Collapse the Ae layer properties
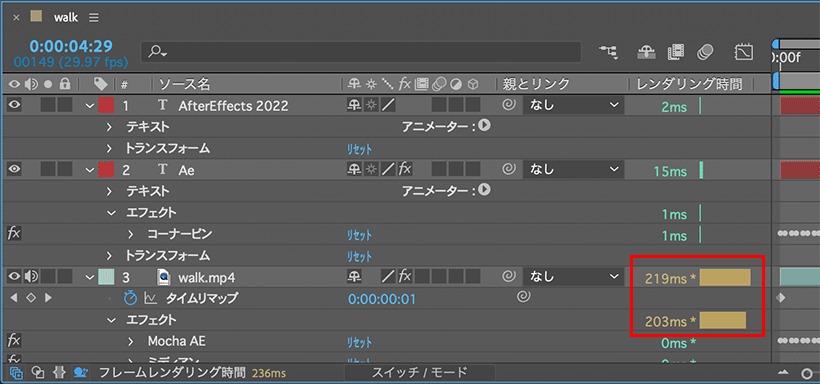The height and width of the screenshot is (384, 820). tap(90, 170)
